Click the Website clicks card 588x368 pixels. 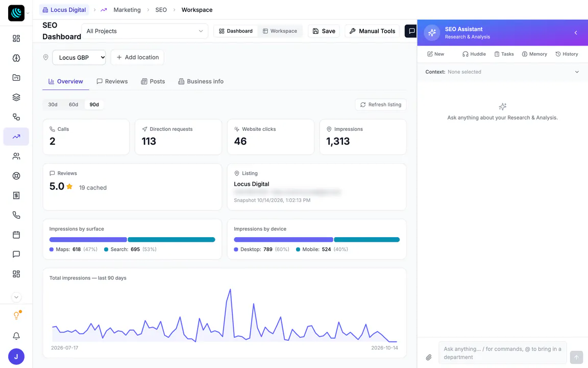pyautogui.click(x=271, y=137)
